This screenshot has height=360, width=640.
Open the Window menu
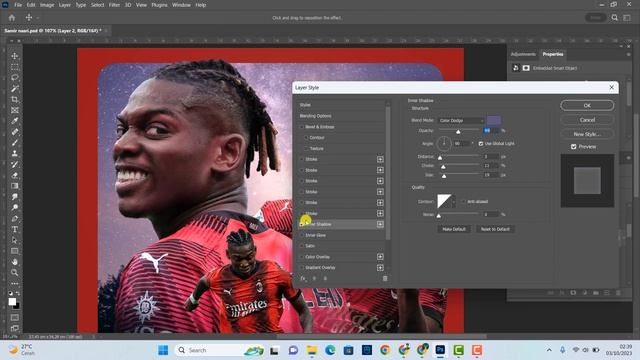(181, 5)
